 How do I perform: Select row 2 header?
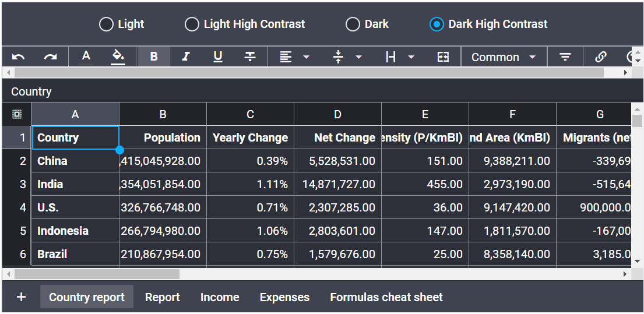[x=17, y=161]
